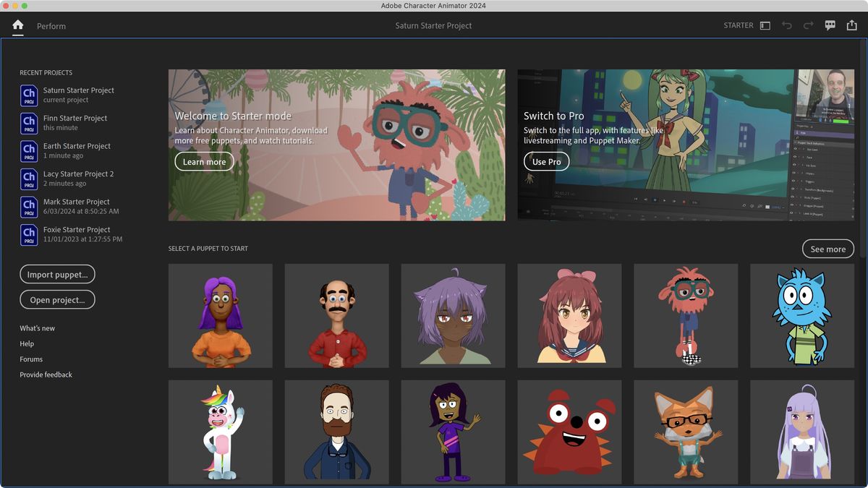Select the purple-haired cat-ear puppet thumbnail
Viewport: 868px width, 488px height.
coord(453,315)
